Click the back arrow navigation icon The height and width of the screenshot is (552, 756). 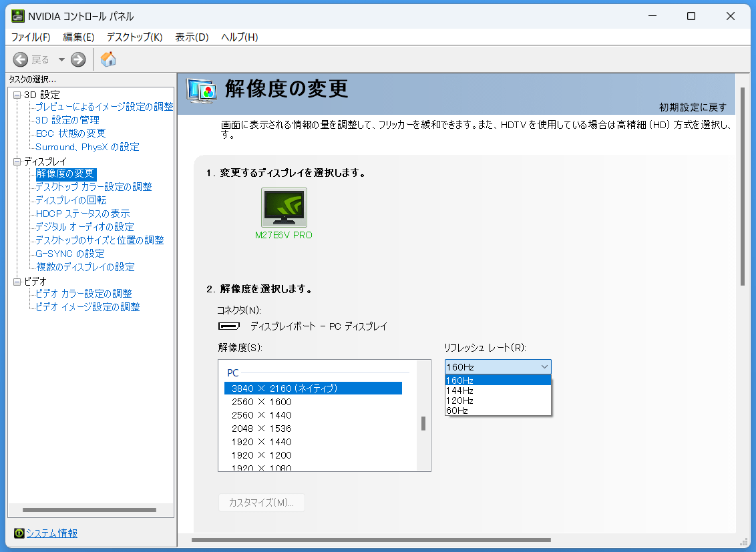(21, 59)
